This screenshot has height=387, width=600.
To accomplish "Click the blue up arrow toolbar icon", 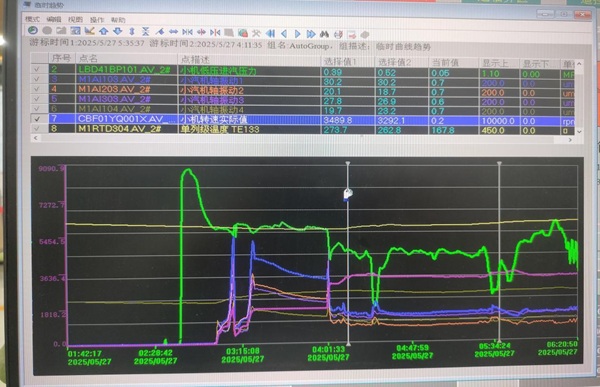I will click(x=104, y=31).
